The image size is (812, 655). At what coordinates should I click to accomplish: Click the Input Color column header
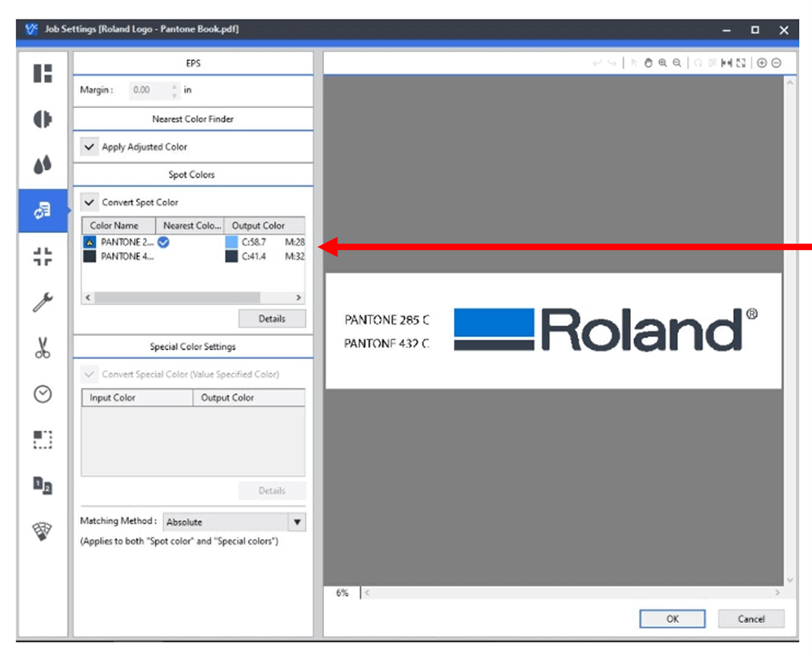pyautogui.click(x=137, y=398)
